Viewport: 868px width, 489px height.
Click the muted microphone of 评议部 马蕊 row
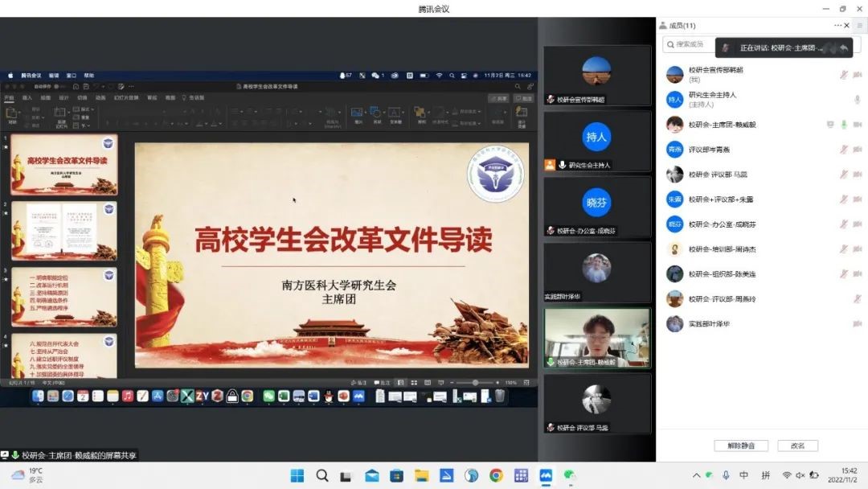tap(844, 175)
